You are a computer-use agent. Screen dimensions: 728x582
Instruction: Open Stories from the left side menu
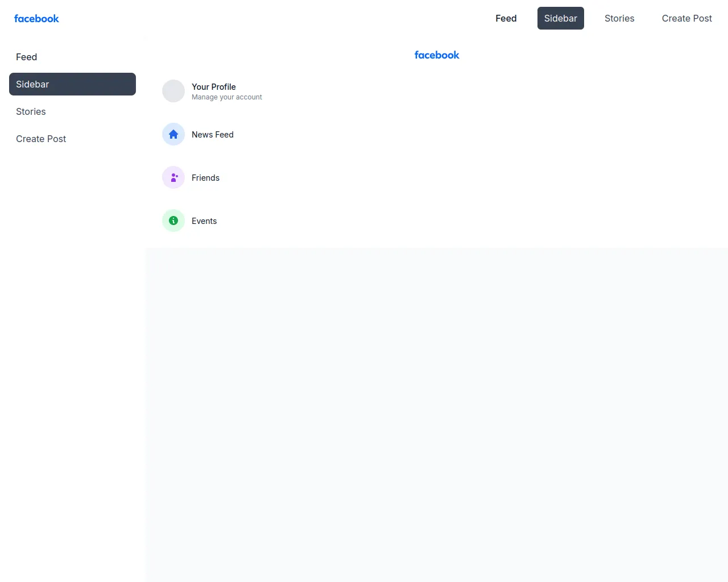tap(31, 111)
